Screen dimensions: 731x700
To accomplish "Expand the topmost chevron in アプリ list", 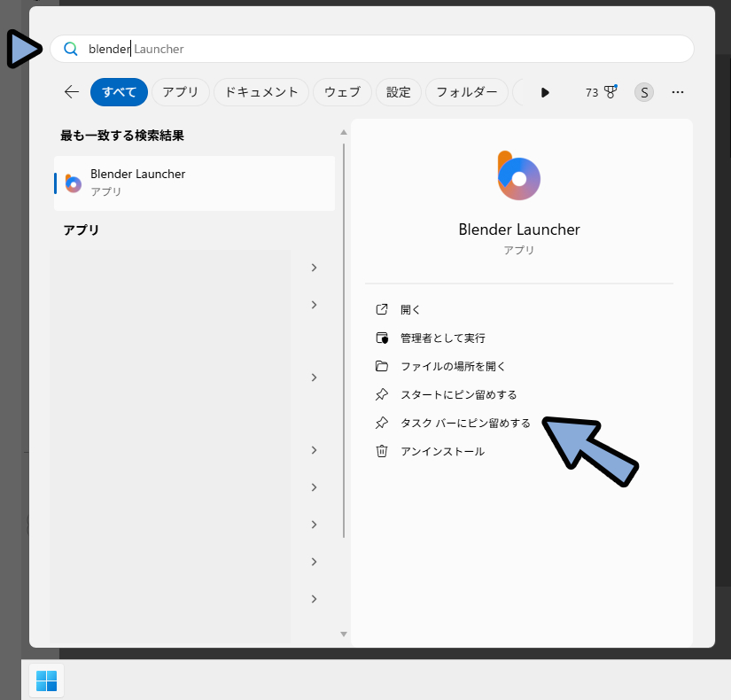I will [x=314, y=268].
